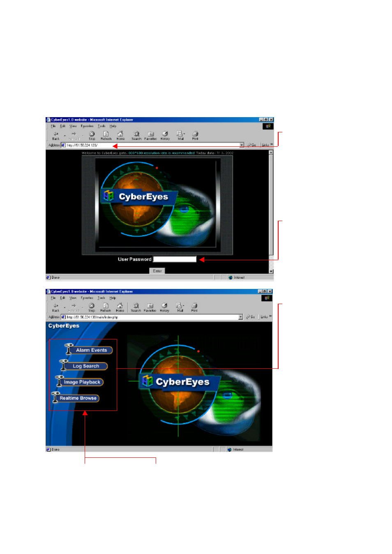Open Edit menu in the Alarm Events window
This screenshot has height=554, width=392.
point(63,298)
